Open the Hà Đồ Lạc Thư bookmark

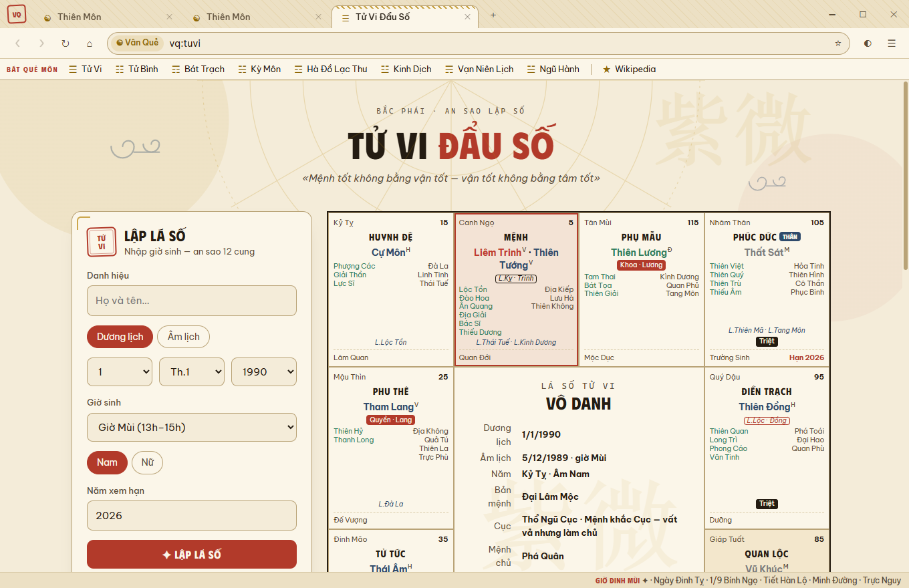point(331,69)
